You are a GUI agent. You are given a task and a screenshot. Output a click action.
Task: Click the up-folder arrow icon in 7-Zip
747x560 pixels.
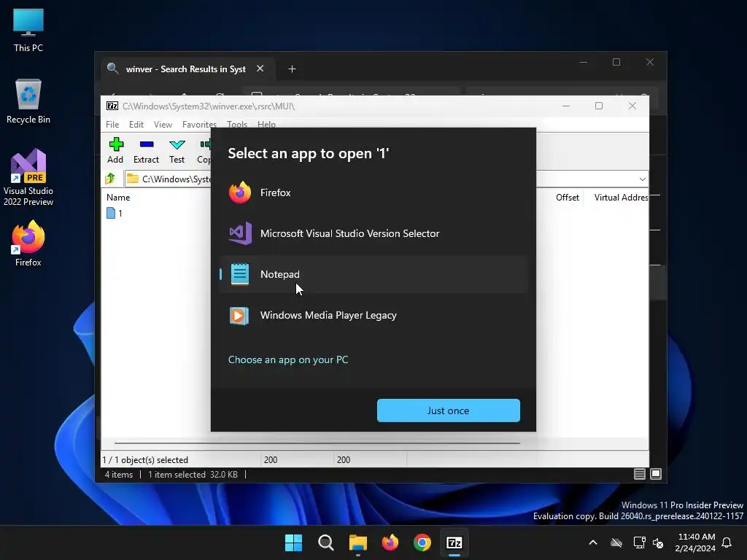111,179
